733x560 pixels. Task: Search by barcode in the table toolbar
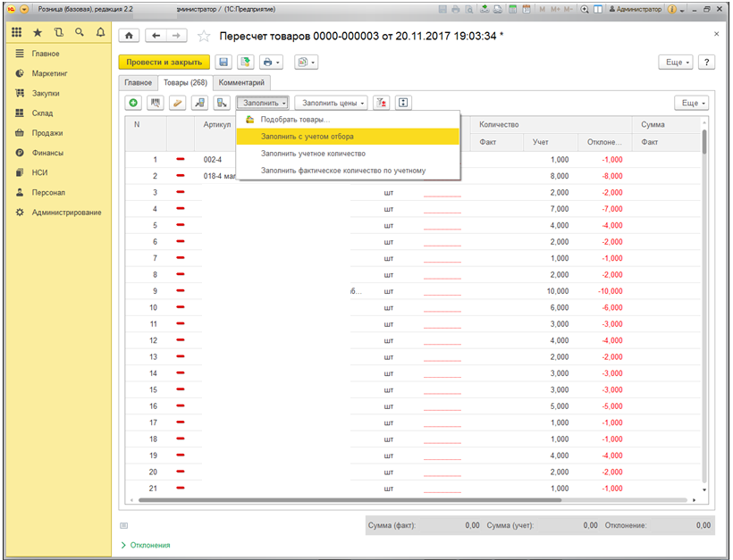tap(156, 103)
